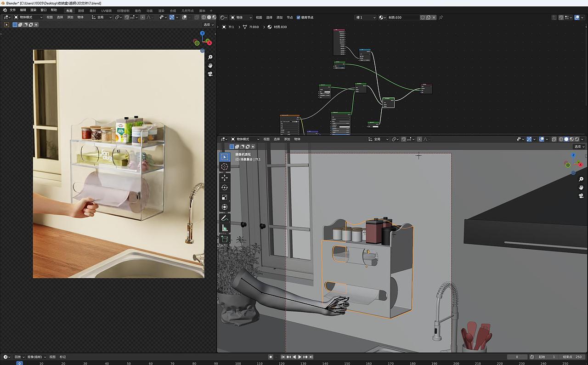Unlink material 材质.030 with the X button
This screenshot has width=588, height=365.
pos(434,17)
